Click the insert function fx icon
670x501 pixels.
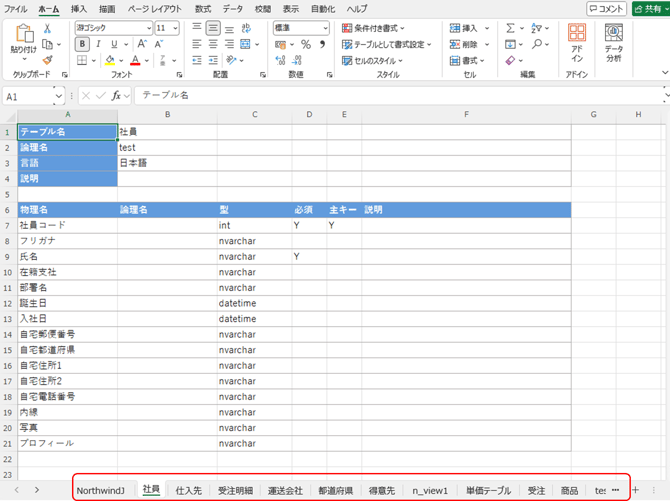click(117, 96)
